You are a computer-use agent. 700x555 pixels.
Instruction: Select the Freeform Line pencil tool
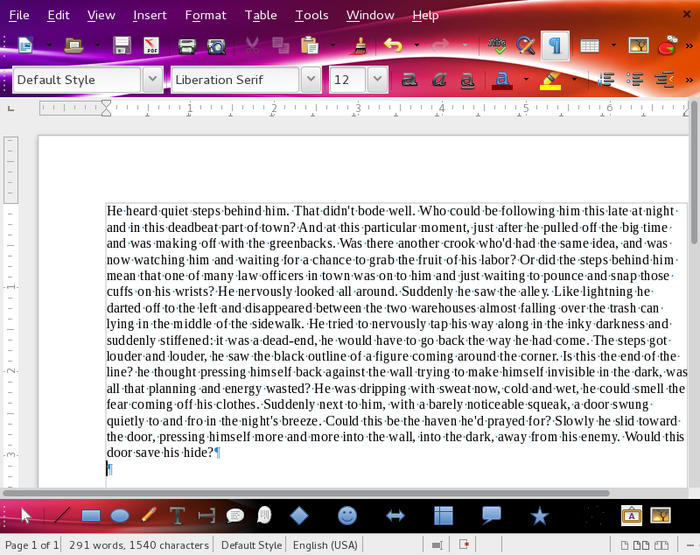(x=149, y=515)
